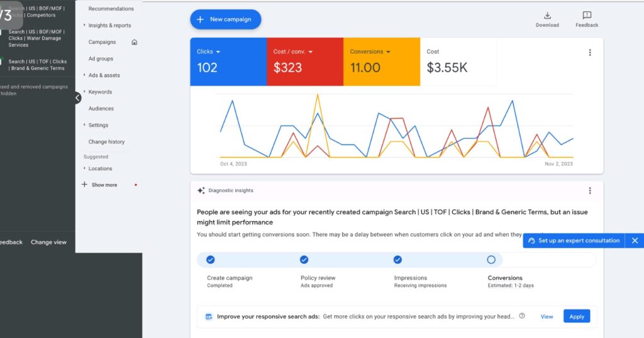Click the help icon near responsive search ads

(x=522, y=317)
